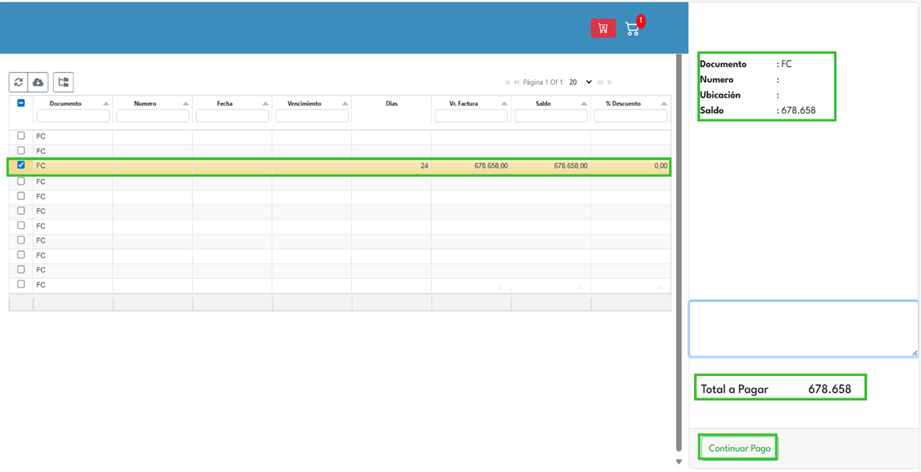The width and height of the screenshot is (921, 472).
Task: Go to the last page of results
Action: point(609,82)
